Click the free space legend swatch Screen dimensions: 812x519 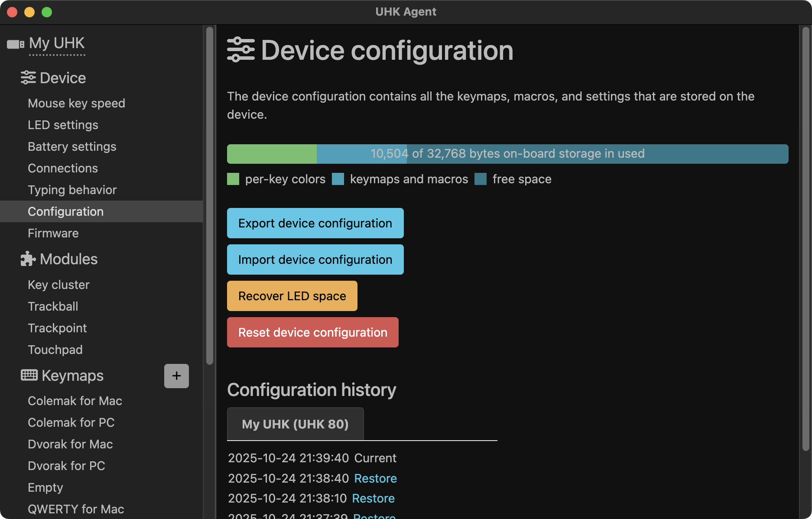(x=481, y=179)
